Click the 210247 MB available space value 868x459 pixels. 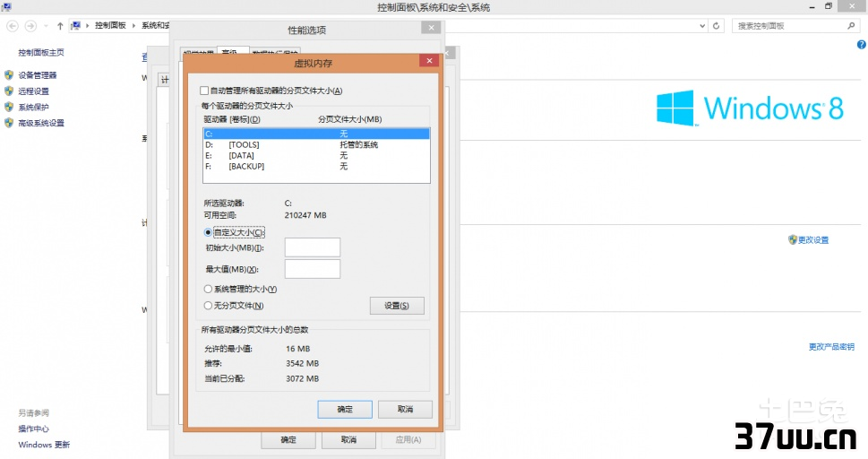point(305,215)
